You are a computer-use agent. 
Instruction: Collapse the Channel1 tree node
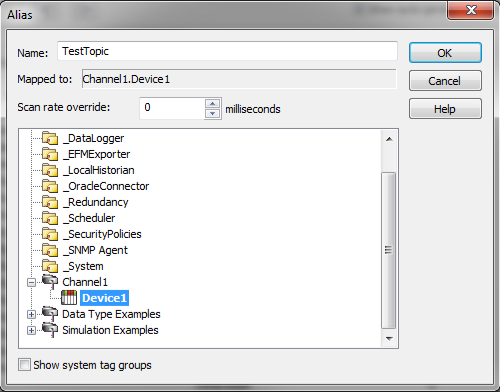coord(31,283)
